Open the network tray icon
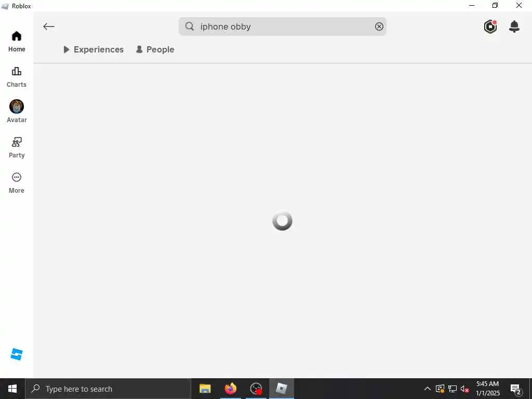Screen dimensions: 532x399 click(x=453, y=389)
